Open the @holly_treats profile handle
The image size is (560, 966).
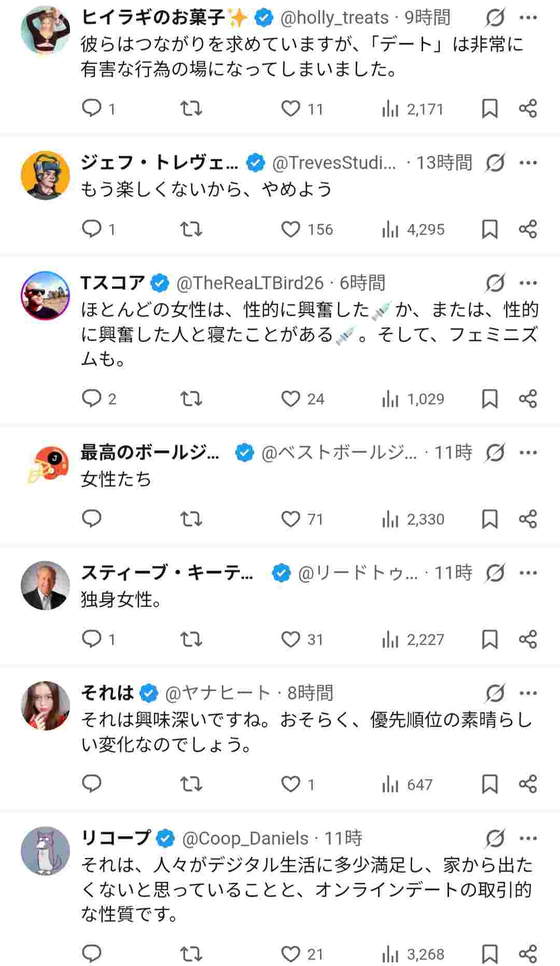click(334, 18)
